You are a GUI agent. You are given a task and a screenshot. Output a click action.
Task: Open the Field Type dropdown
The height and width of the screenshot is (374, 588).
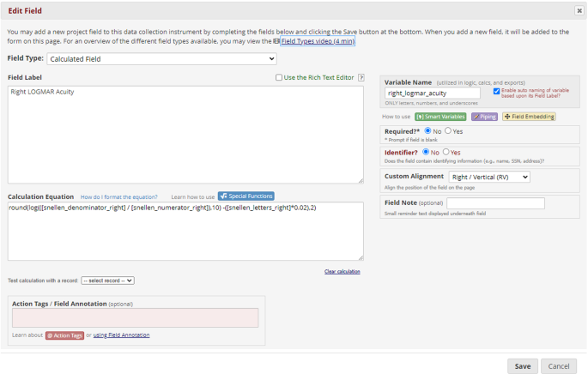162,59
